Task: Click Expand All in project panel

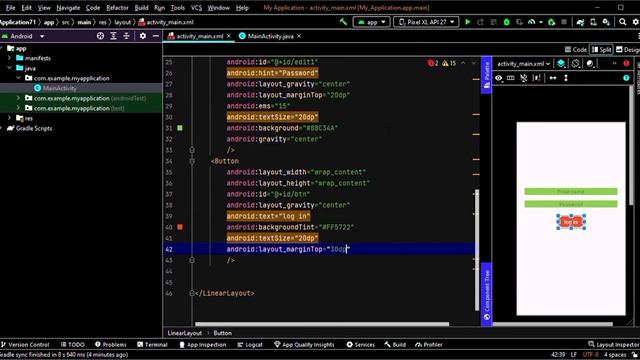Action: (113, 36)
